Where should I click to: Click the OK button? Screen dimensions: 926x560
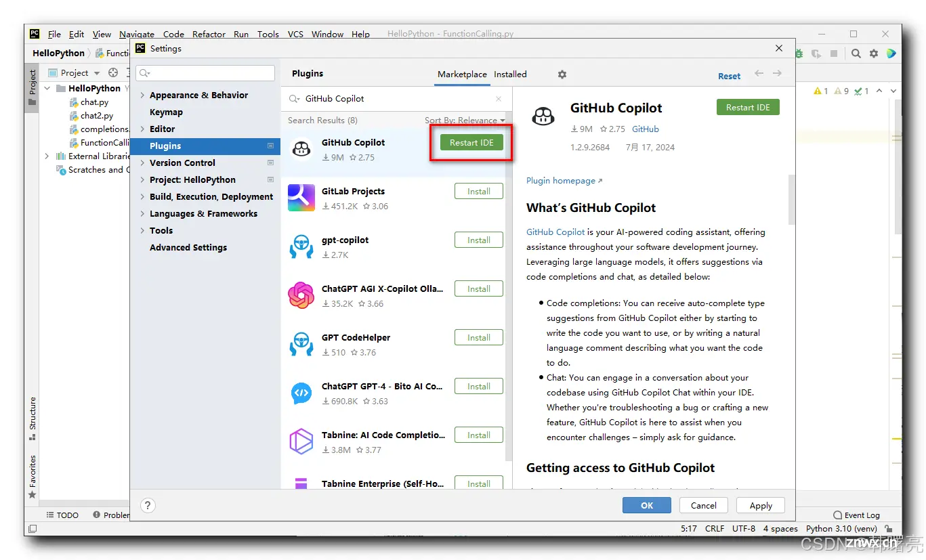647,505
